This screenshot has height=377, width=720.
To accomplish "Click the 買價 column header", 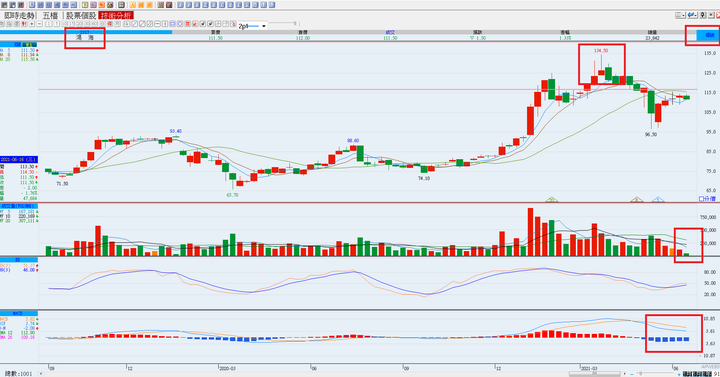I will [x=215, y=33].
